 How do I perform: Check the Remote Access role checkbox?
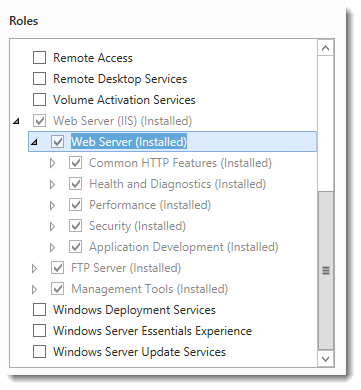point(39,58)
